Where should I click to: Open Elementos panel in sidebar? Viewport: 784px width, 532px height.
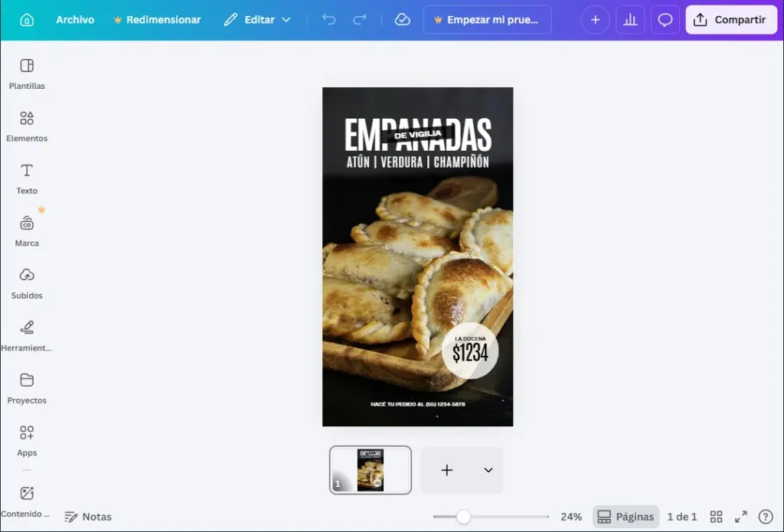[27, 126]
